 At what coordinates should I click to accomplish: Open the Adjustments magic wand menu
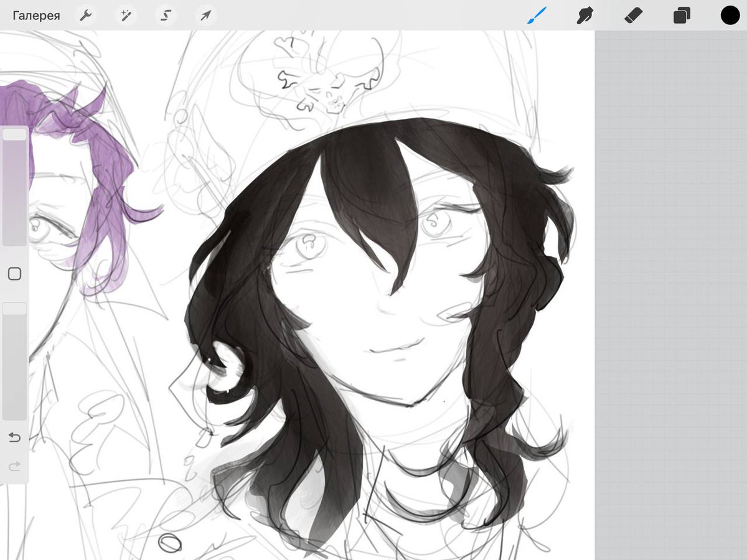125,16
